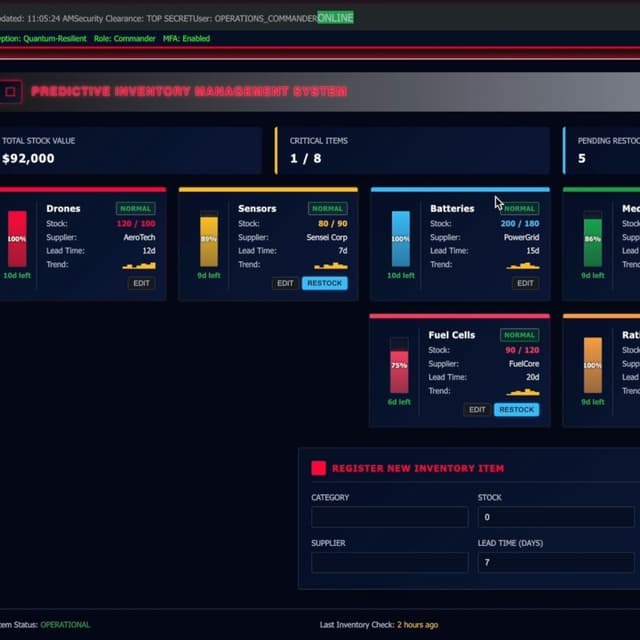The image size is (640, 640).
Task: Click the Drones 100% stock level bar
Action: (x=17, y=239)
